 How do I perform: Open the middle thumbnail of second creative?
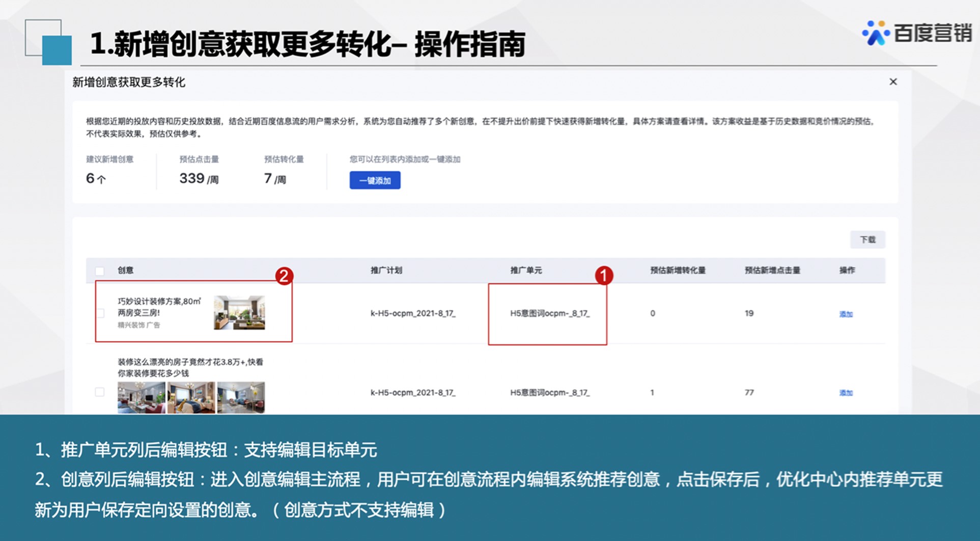[x=191, y=397]
